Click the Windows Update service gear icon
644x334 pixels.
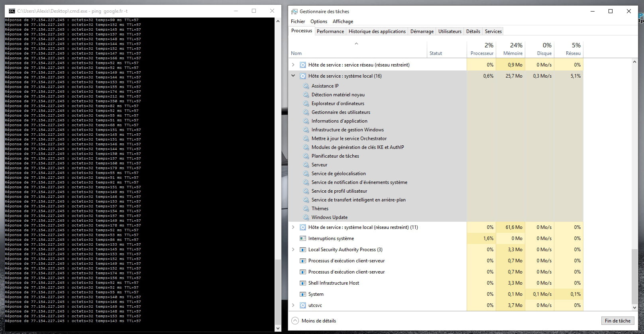(306, 217)
